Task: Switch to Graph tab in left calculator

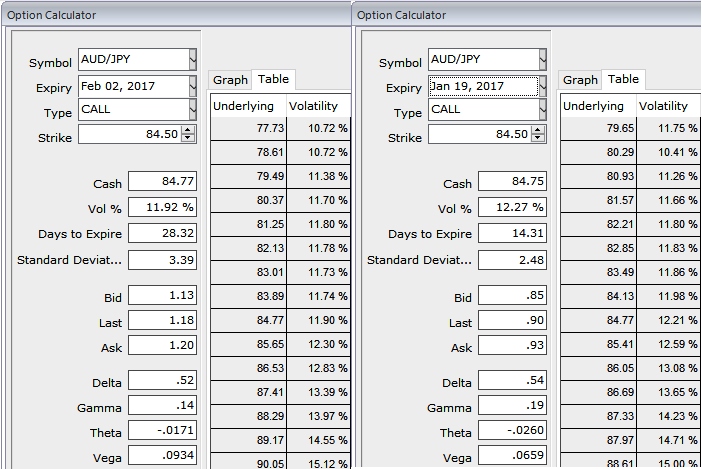Action: point(230,80)
